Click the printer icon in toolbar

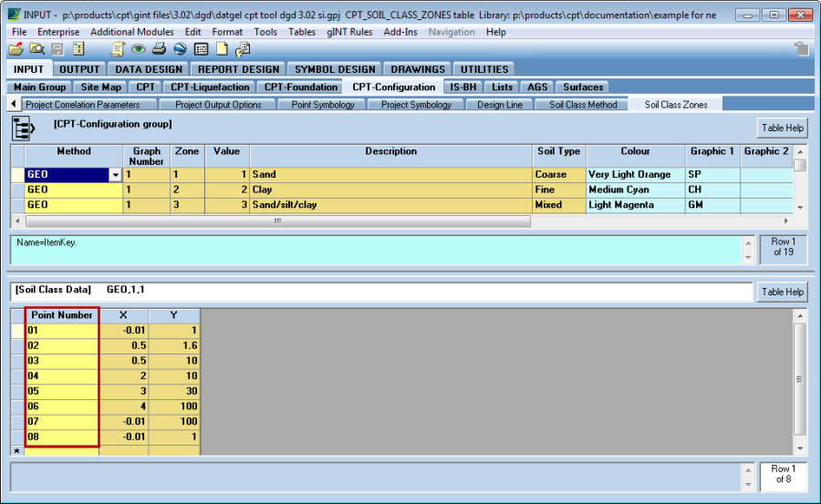coord(159,49)
